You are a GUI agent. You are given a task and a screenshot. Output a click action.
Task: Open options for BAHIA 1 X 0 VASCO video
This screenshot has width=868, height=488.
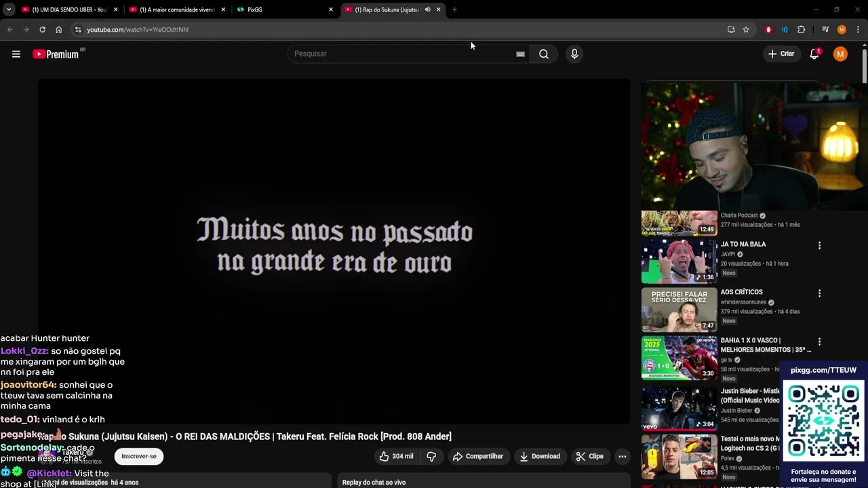[x=819, y=342]
